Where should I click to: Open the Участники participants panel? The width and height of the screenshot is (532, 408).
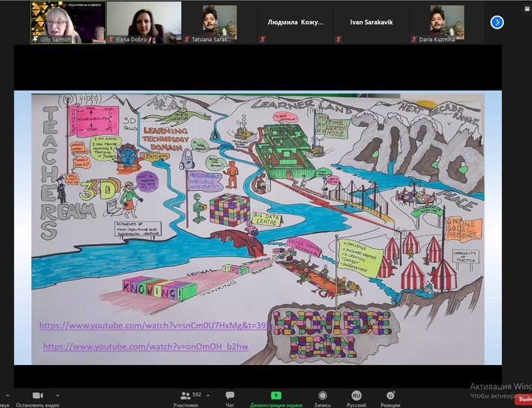pos(185,399)
